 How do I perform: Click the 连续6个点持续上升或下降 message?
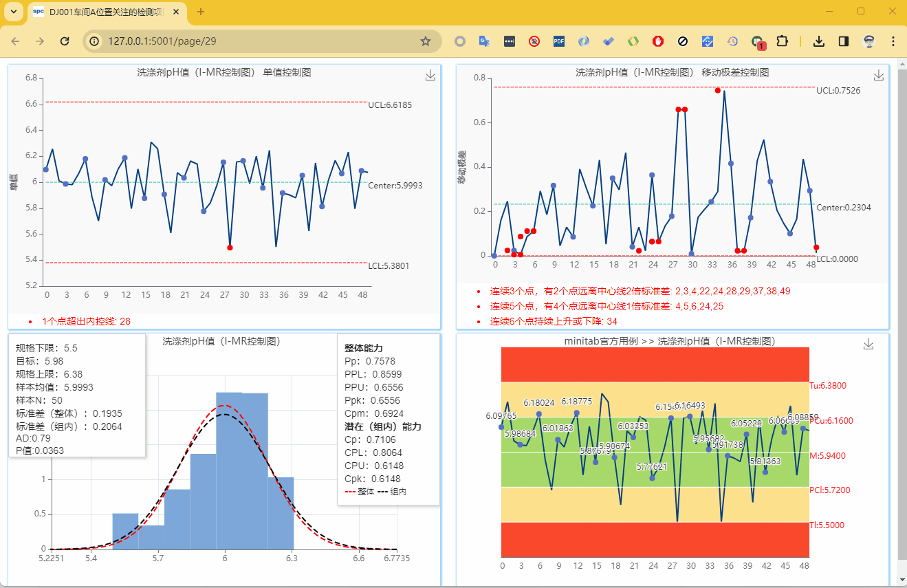click(x=554, y=321)
